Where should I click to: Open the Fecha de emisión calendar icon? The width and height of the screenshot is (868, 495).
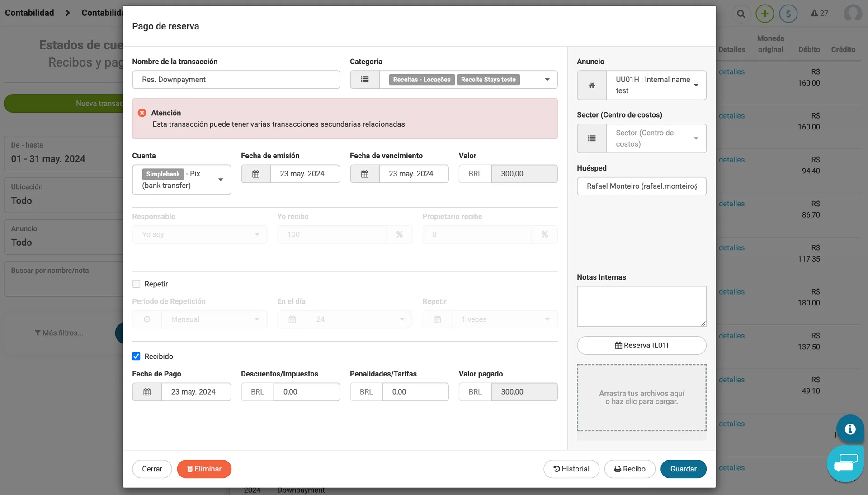point(256,174)
